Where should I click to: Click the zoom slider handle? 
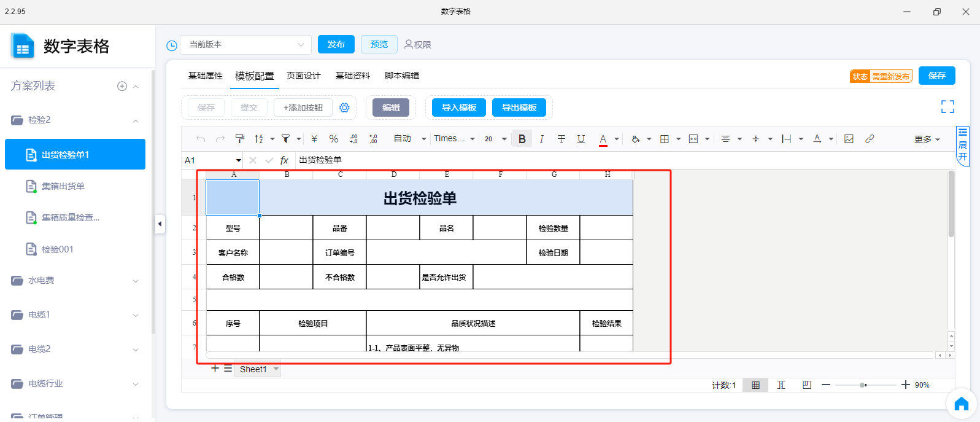click(863, 385)
